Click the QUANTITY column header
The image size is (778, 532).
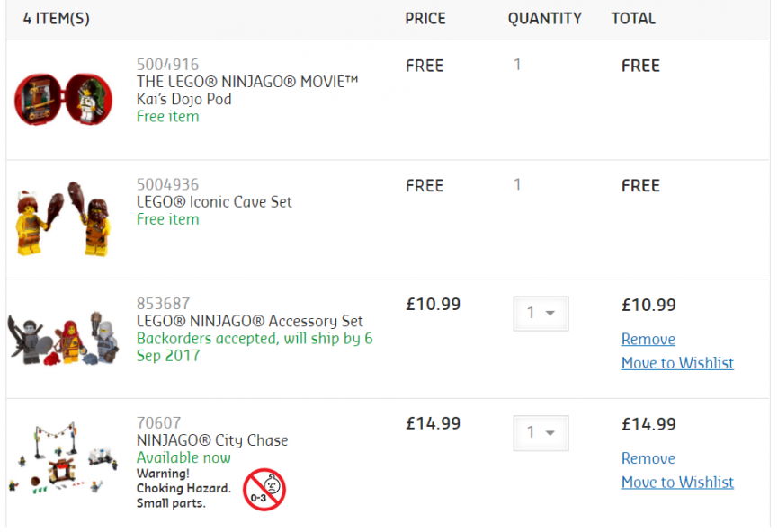point(544,19)
